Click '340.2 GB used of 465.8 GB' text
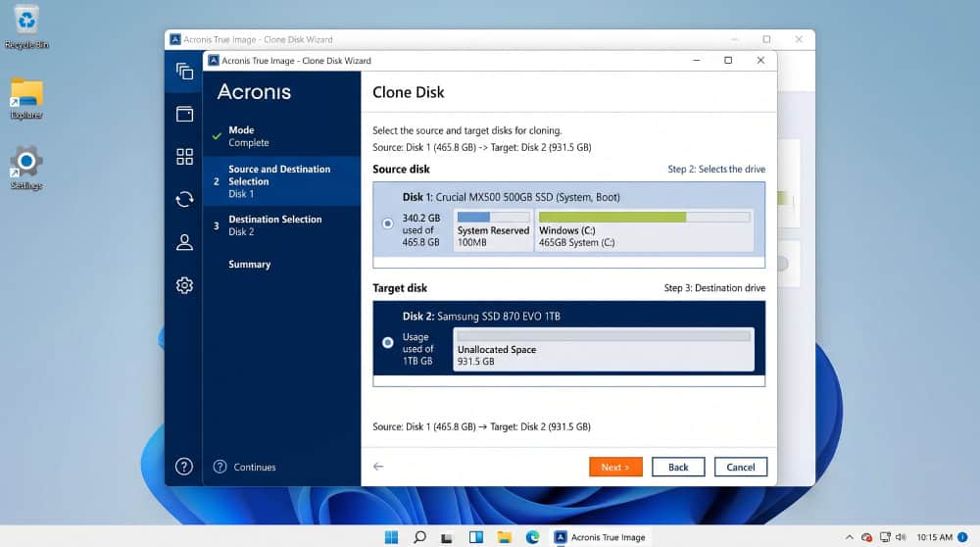 point(421,230)
